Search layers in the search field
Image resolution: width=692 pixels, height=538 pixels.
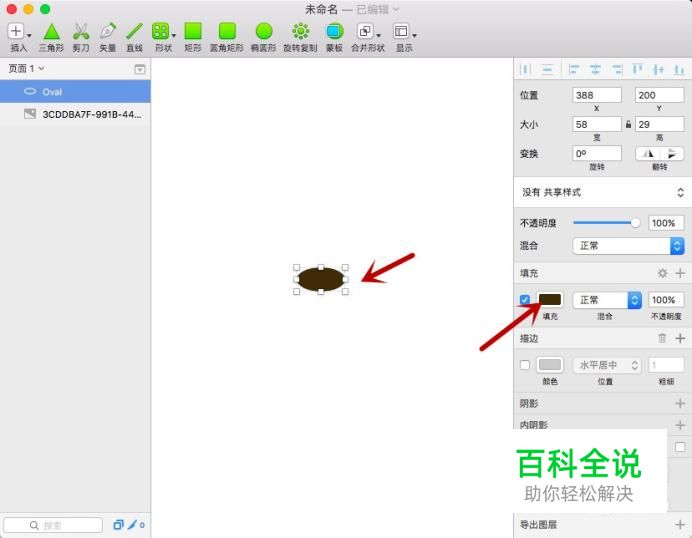(x=53, y=525)
